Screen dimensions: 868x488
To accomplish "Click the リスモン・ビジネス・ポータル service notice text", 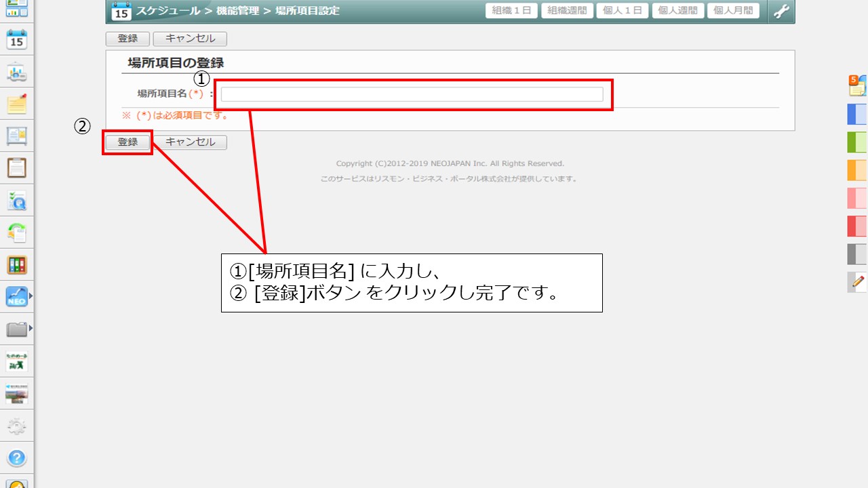I will coord(450,179).
